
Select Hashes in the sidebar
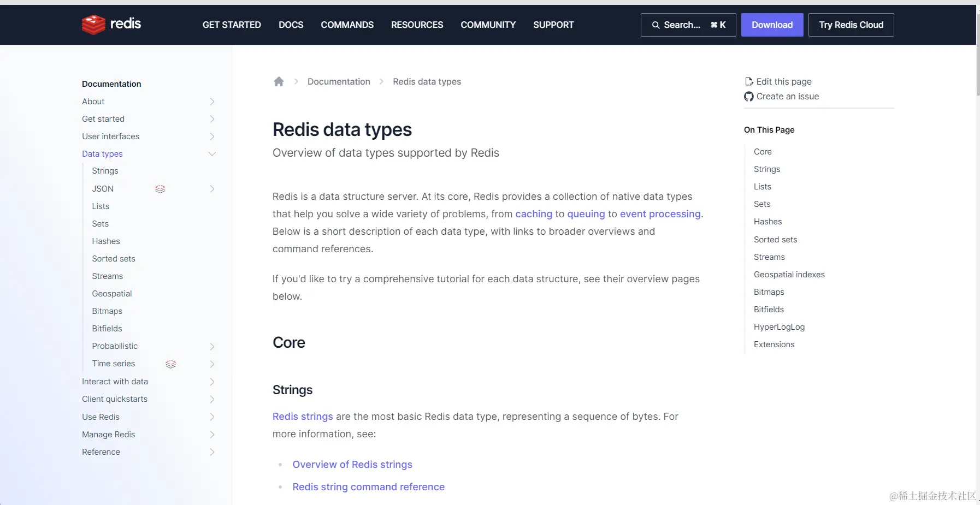coord(106,241)
